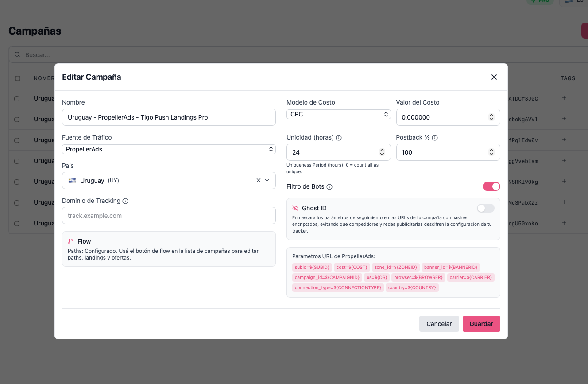Click the Postback % stepper arrows
The image size is (588, 384).
coord(491,152)
